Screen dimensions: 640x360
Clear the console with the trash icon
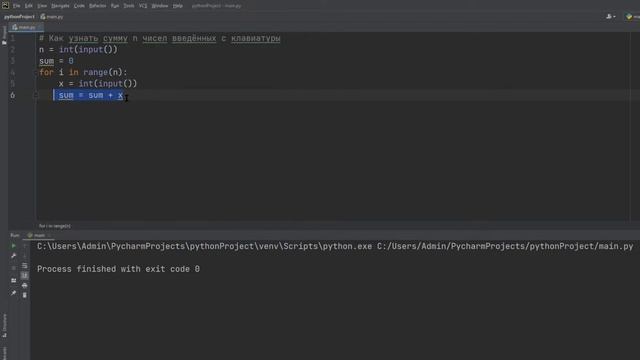[x=24, y=295]
